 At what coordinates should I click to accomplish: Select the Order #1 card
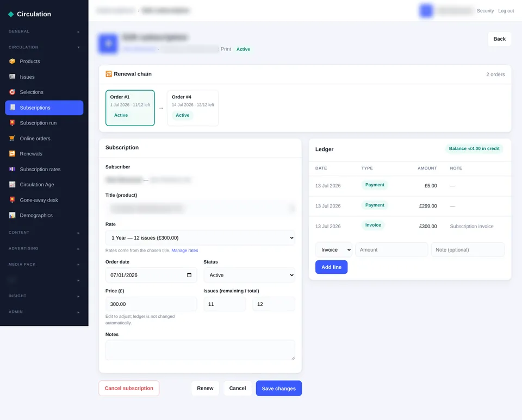coord(130,108)
